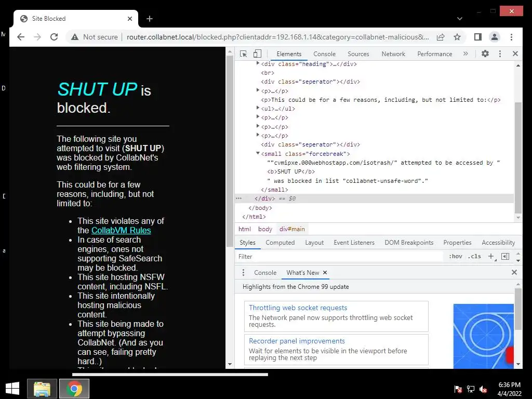Close the What's New tab
This screenshot has width=532, height=399.
click(x=325, y=272)
